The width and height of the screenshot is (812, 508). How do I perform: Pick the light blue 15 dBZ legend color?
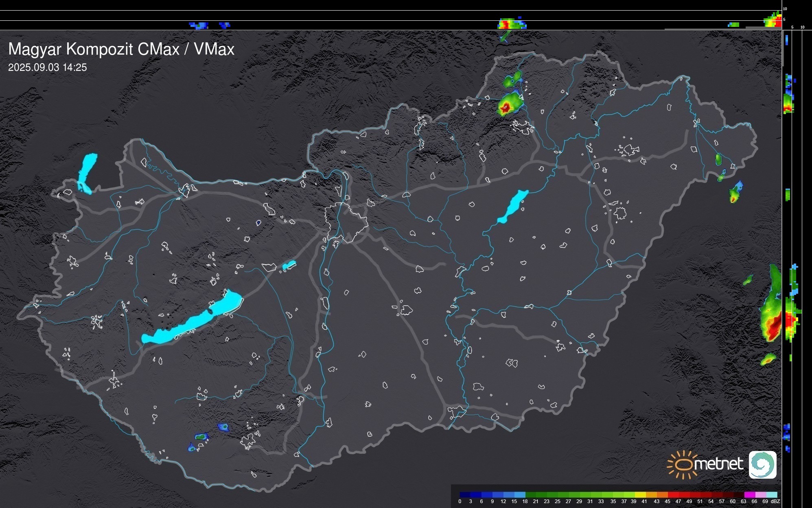520,495
